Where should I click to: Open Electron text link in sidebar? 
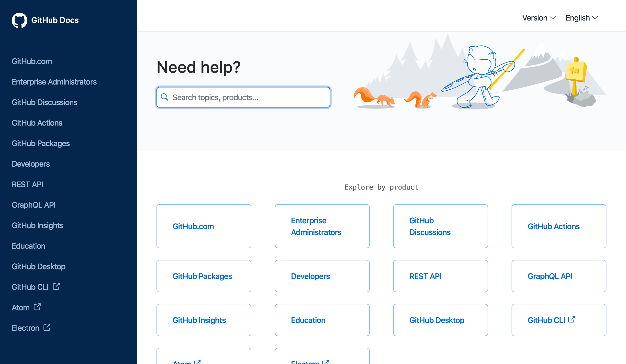(26, 328)
